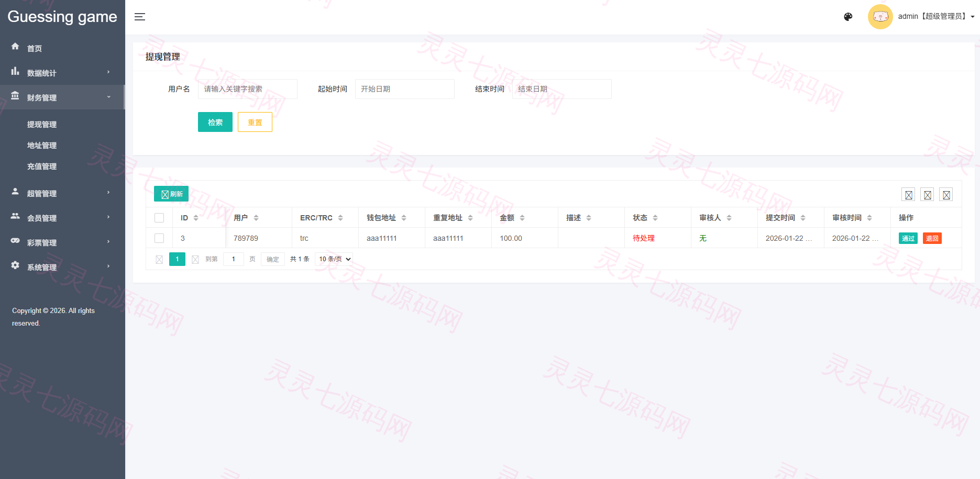
Task: Expand the 系统管理 menu arrow
Action: tap(108, 266)
